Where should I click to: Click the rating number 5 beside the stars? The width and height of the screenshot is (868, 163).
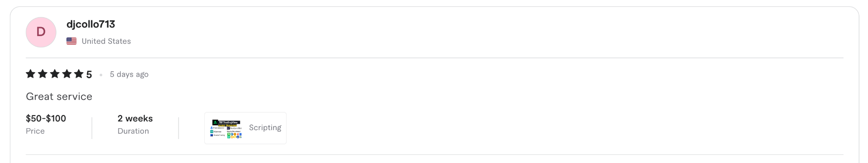89,75
